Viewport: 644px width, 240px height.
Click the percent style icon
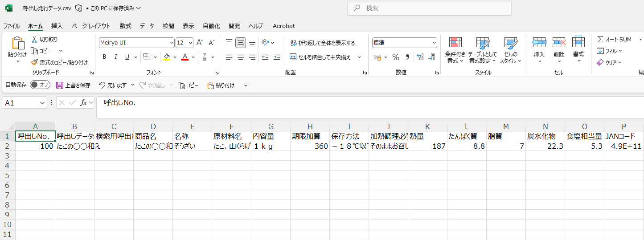[x=395, y=57]
